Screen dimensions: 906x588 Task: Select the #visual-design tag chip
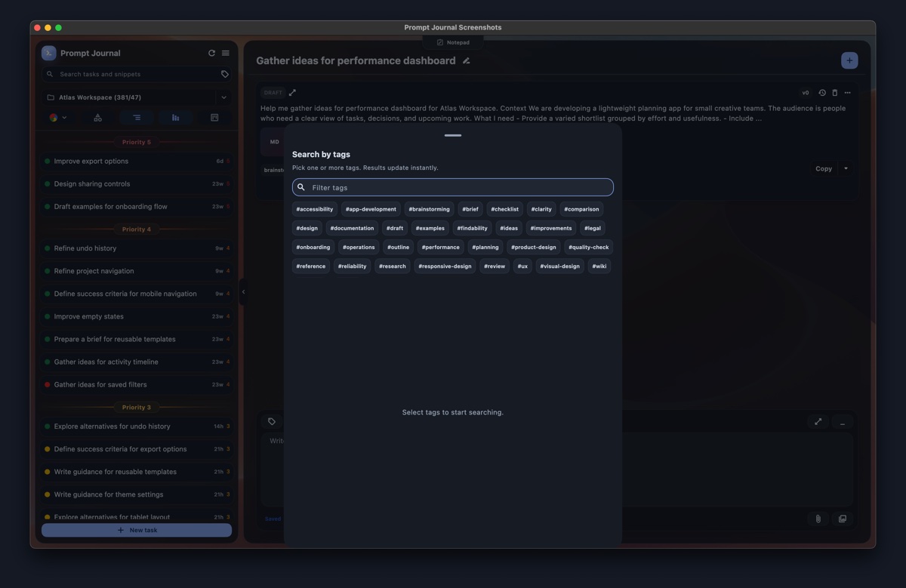559,266
